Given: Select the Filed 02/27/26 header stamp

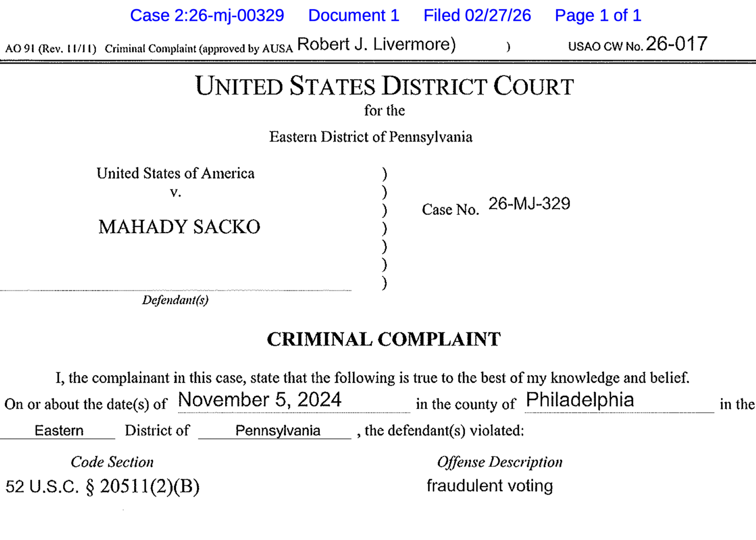Looking at the screenshot, I should pos(477,16).
